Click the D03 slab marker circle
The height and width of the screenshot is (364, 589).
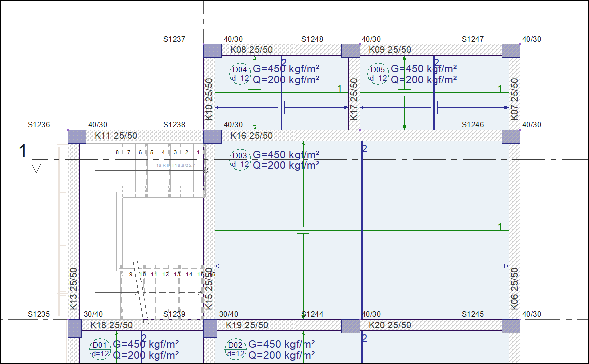(240, 160)
